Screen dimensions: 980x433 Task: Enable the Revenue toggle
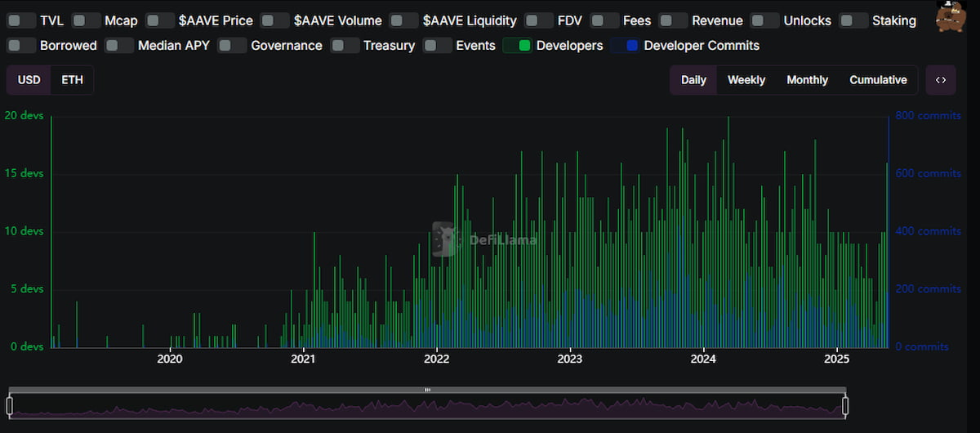[674, 20]
